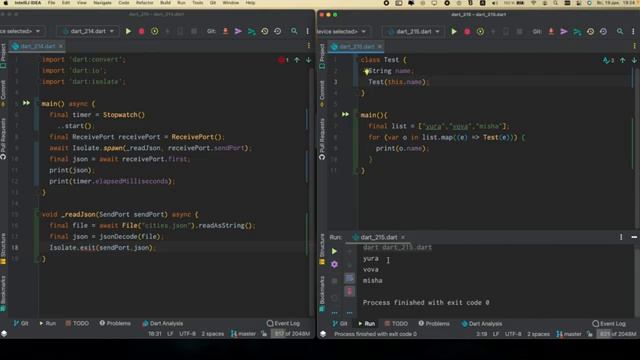Viewport: 640px width, 360px height.
Task: Open the master branch popup in the left status bar
Action: tap(243, 333)
